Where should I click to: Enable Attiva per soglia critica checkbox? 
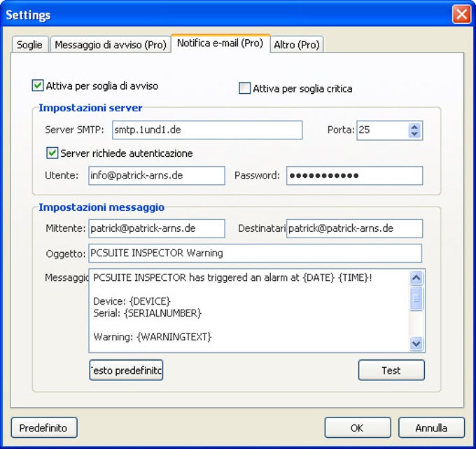(245, 88)
